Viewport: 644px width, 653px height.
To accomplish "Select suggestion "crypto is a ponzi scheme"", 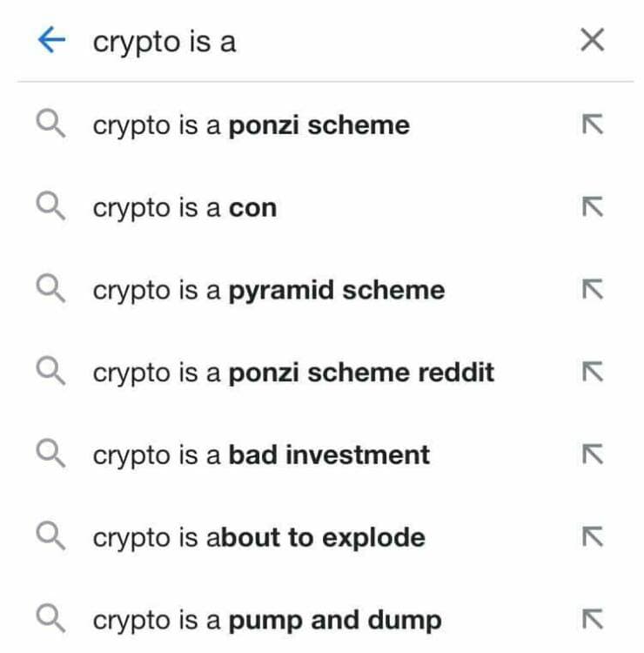I will click(x=251, y=125).
